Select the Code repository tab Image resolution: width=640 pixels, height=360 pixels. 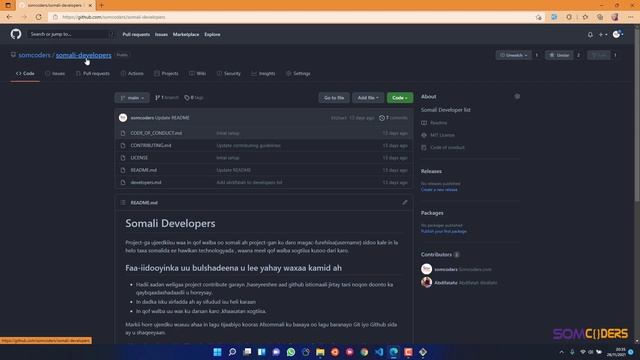coord(25,73)
